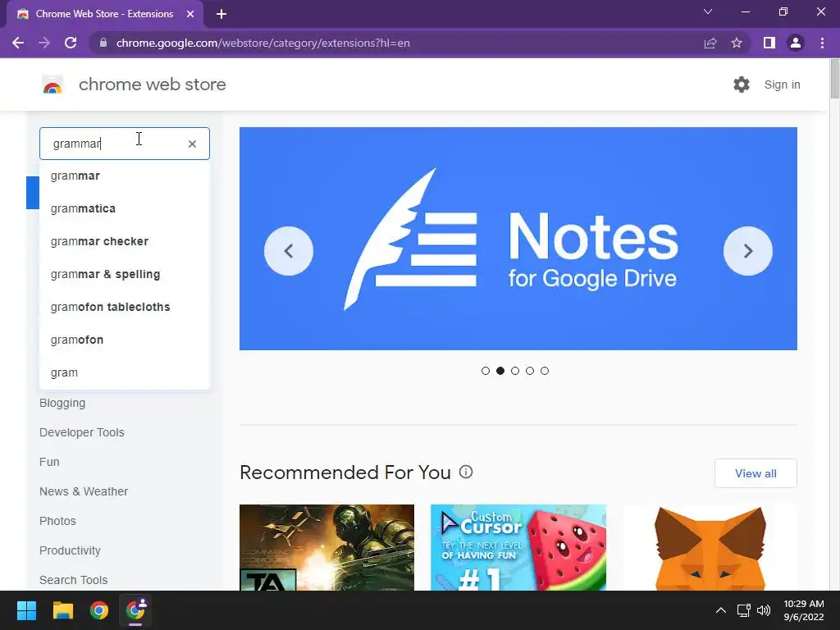Clear the search box with X
This screenshot has width=840, height=630.
click(192, 144)
